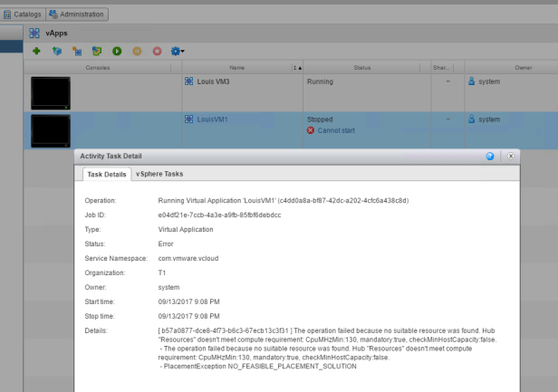Click the green plus add vApp icon
Screen dimensions: 558x392
(36, 52)
